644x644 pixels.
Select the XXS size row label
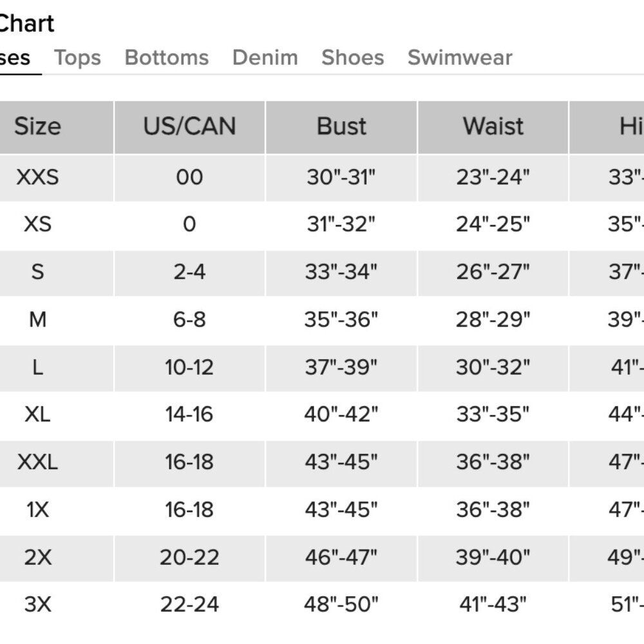[38, 178]
